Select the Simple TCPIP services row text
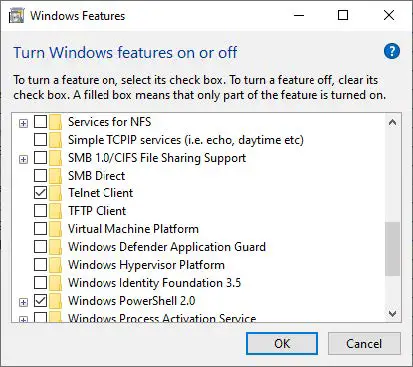413x367 pixels. pyautogui.click(x=186, y=140)
